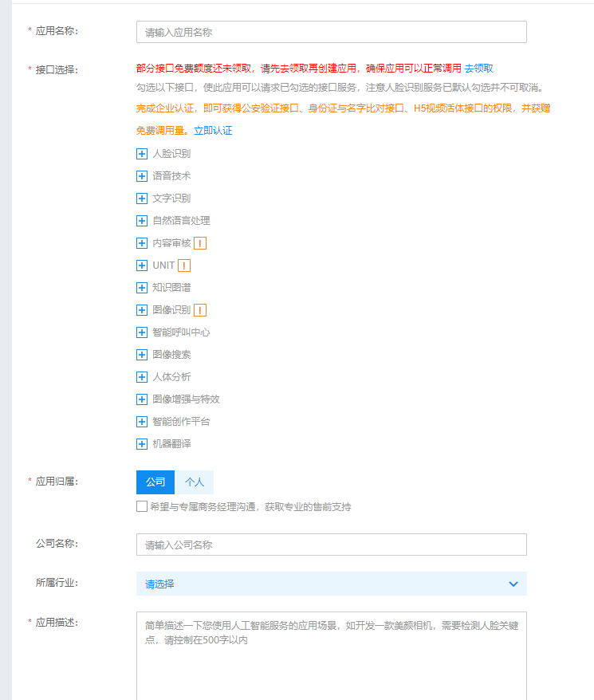This screenshot has height=700, width=594.
Task: Click the 应用归属 field label
Action: tap(57, 482)
